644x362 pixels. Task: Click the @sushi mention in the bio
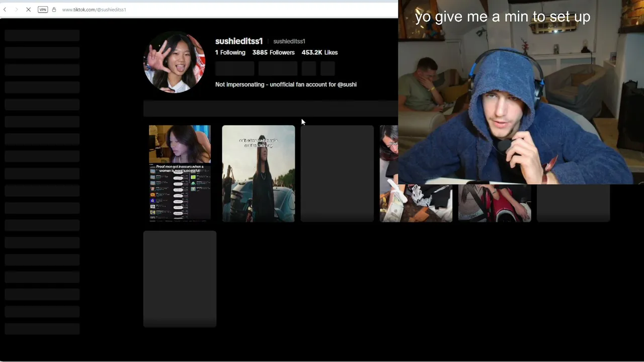click(347, 84)
